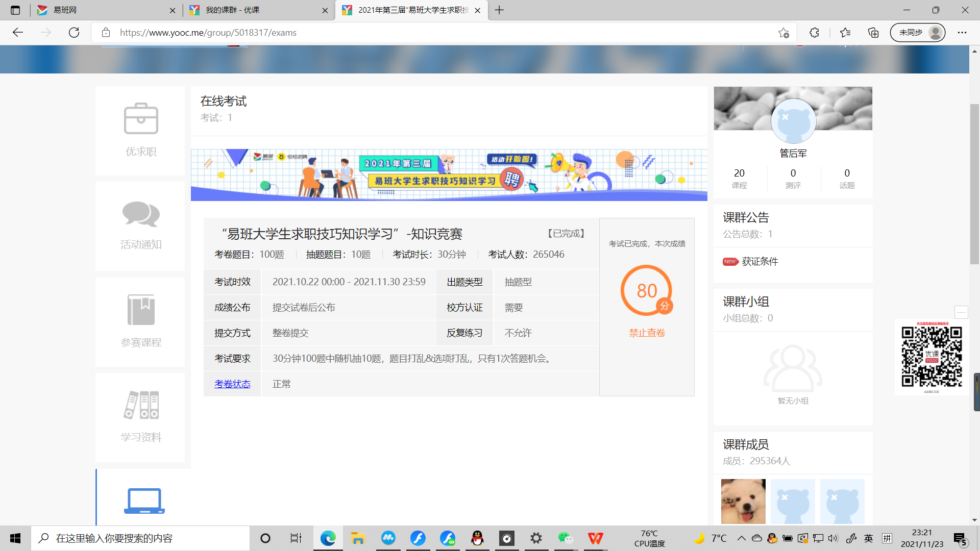Open the 学习资料 binders icon
This screenshot has height=551, width=980.
point(141,405)
